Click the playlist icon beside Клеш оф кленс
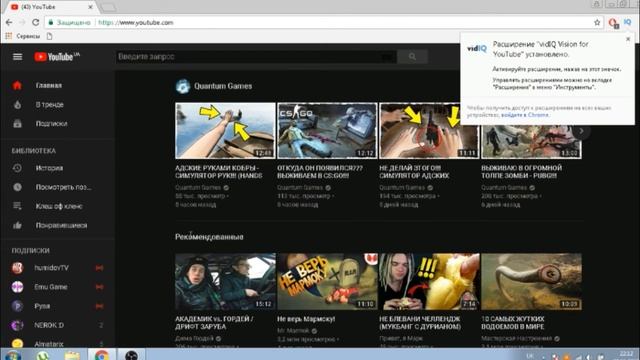Viewport: 640px width, 360px height. [x=17, y=206]
